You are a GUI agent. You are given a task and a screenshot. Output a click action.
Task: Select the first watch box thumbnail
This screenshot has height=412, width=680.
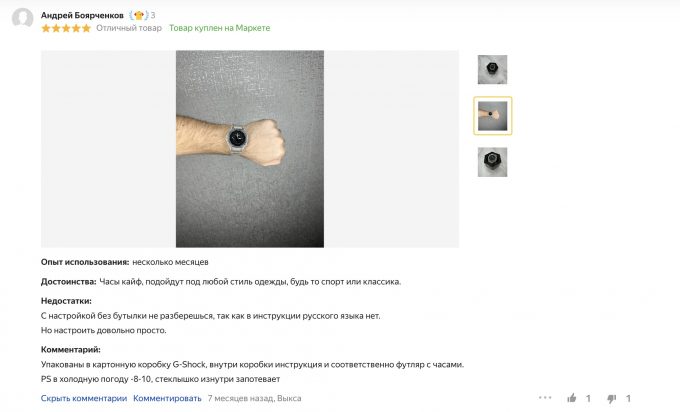492,69
